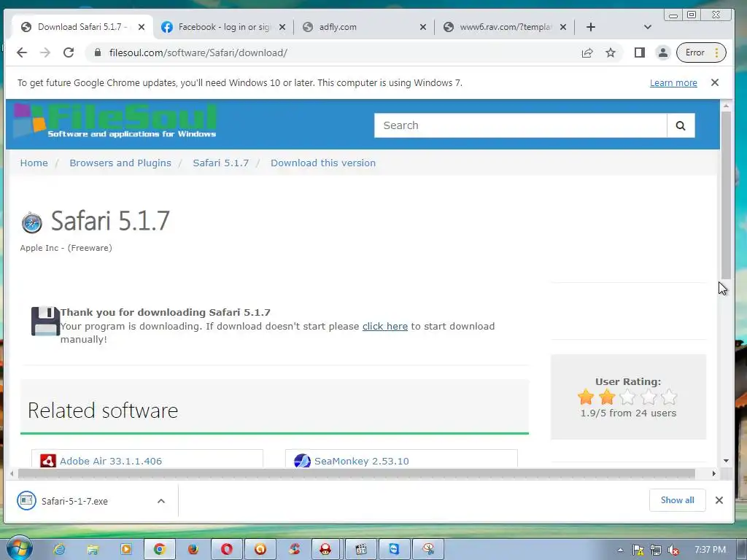Click the scroll up arrow
Screen dimensions: 747x560
726,106
